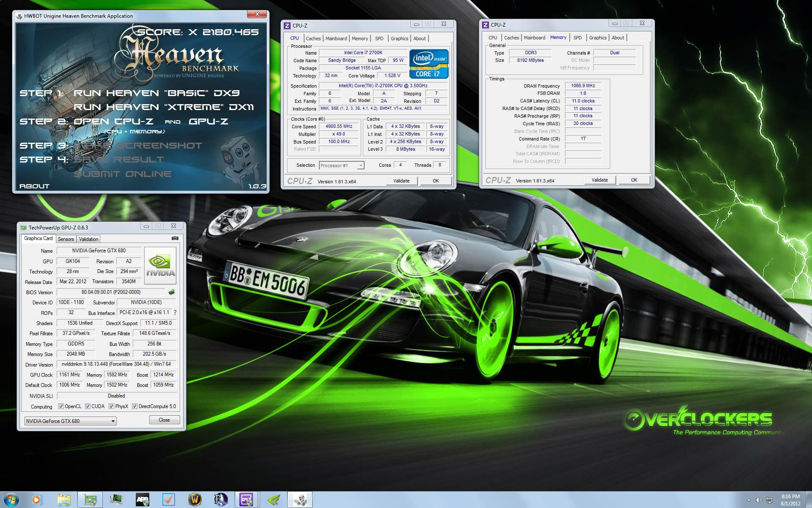The width and height of the screenshot is (812, 508).
Task: Open the SPD tab in the CPU-Z Memory window
Action: 577,38
